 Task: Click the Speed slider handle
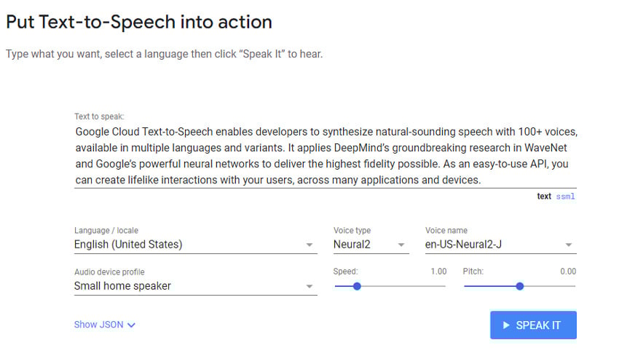tap(357, 286)
